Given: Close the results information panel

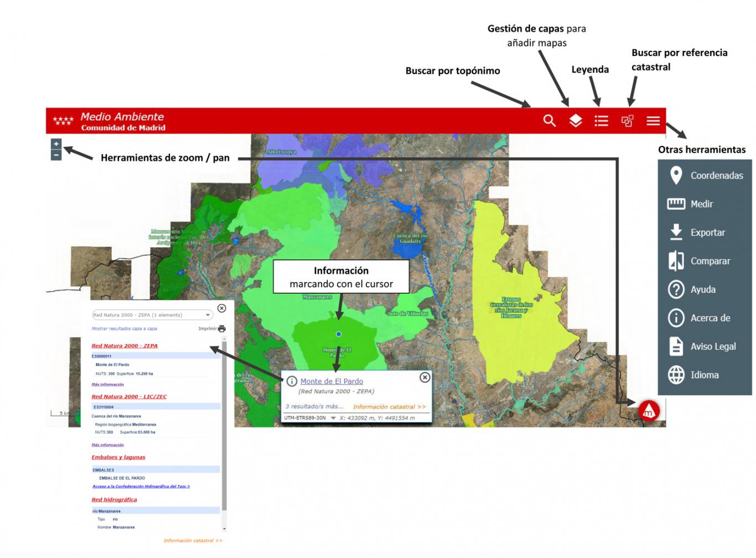Looking at the screenshot, I should click(x=221, y=308).
